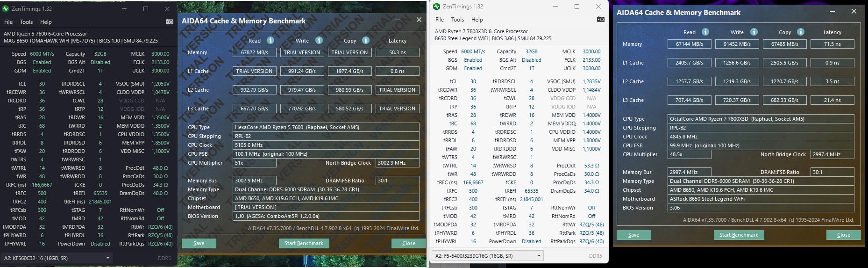Open Tools menu in right ZenTimings window
This screenshot has width=868, height=268.
(x=457, y=19)
